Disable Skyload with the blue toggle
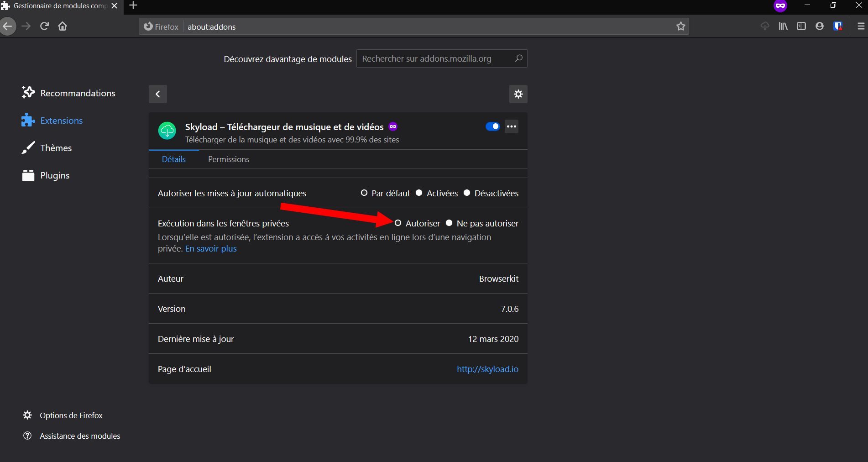Image resolution: width=868 pixels, height=462 pixels. [493, 126]
